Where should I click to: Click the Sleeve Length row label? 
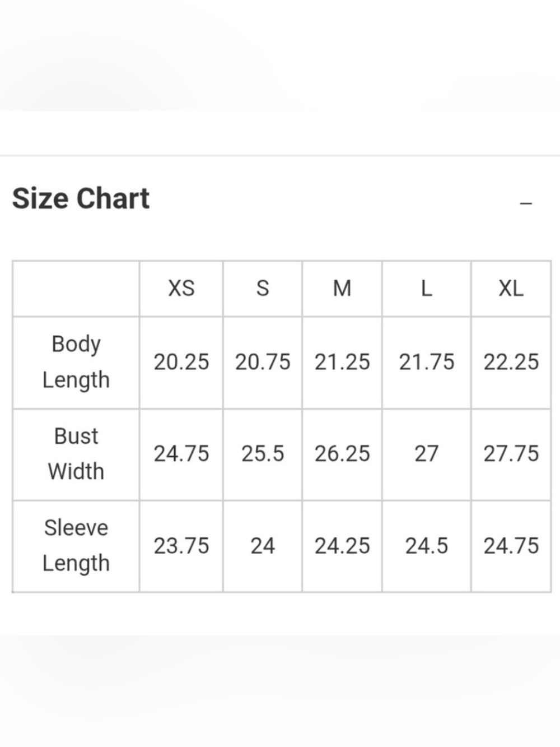(76, 546)
